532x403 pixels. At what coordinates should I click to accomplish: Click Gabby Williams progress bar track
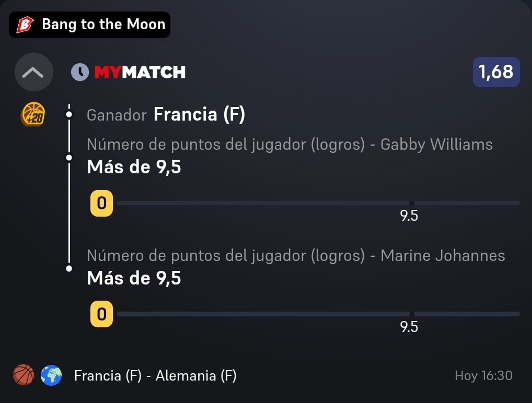click(318, 203)
